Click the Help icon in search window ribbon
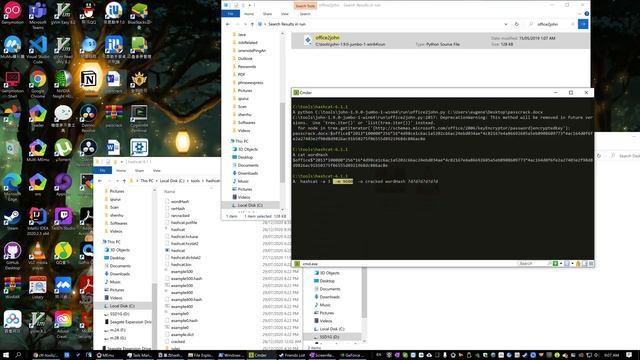This screenshot has width=640, height=360. tap(587, 14)
